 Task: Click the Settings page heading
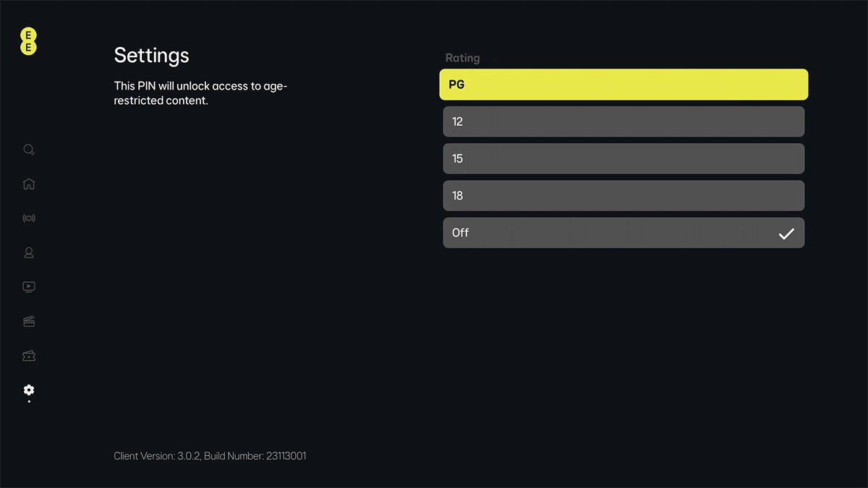(151, 55)
